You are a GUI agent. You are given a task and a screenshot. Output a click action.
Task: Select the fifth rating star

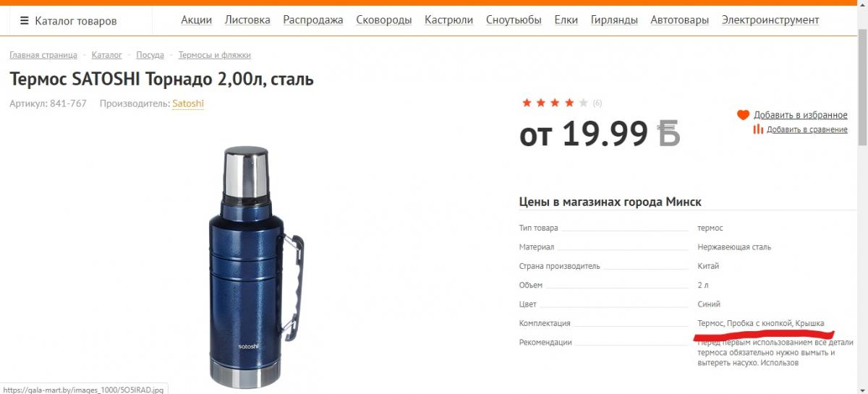pyautogui.click(x=584, y=103)
